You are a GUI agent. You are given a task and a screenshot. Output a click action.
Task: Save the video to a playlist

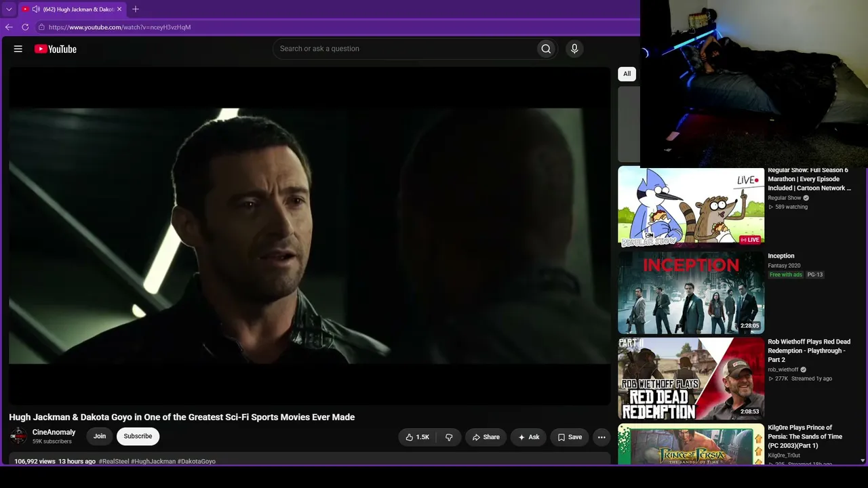pos(570,437)
